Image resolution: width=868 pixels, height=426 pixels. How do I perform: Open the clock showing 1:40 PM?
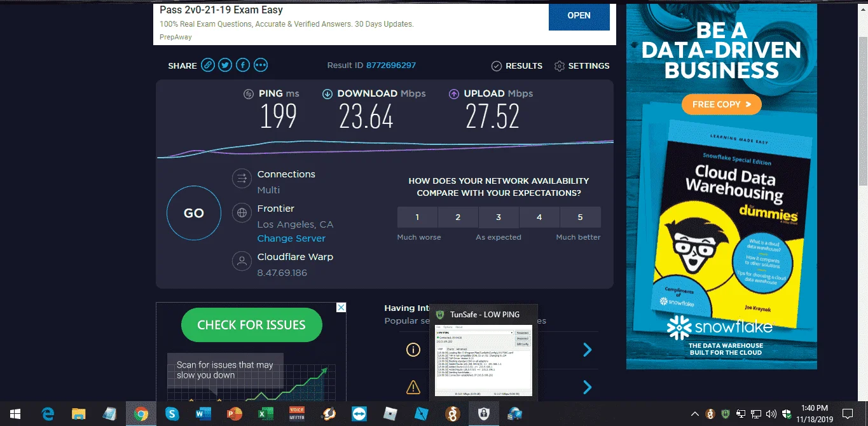[x=813, y=414]
